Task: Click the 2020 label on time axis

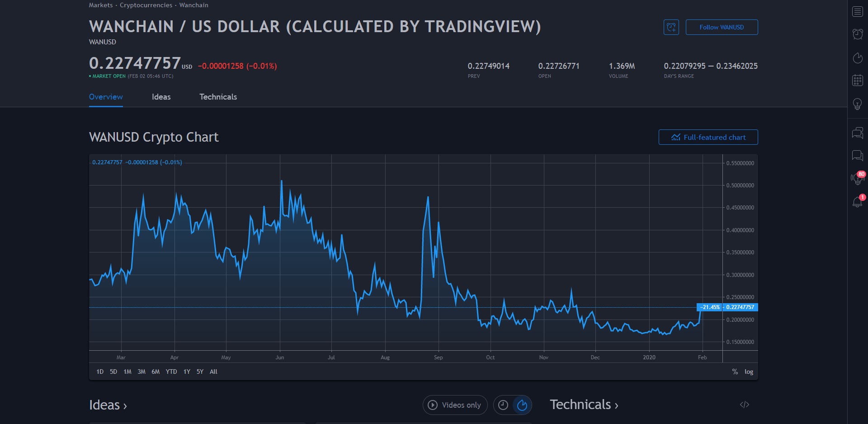Action: (649, 357)
